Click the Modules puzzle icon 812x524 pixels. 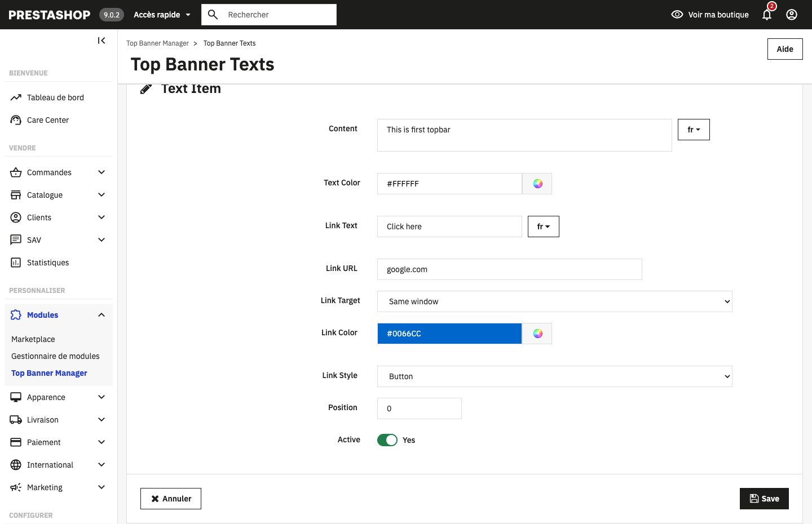(x=16, y=315)
